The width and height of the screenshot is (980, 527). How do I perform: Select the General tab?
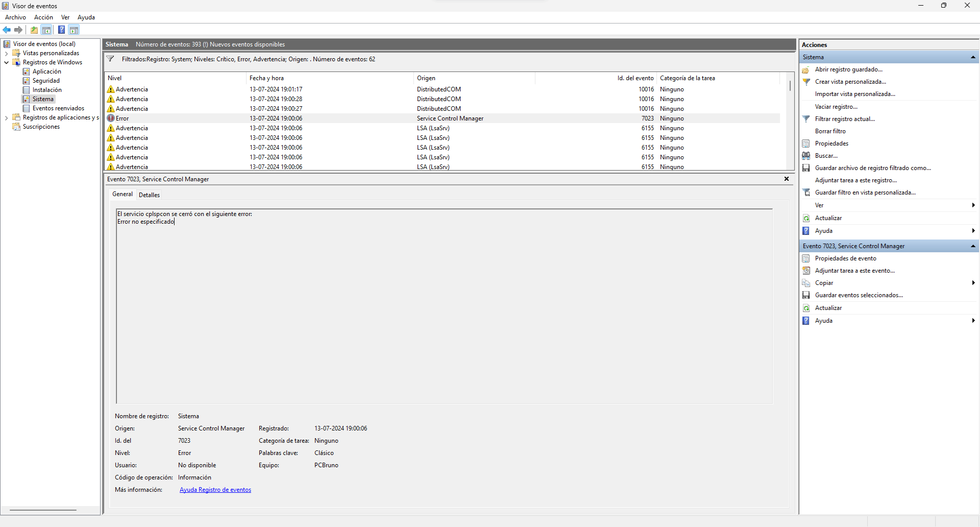(x=122, y=194)
